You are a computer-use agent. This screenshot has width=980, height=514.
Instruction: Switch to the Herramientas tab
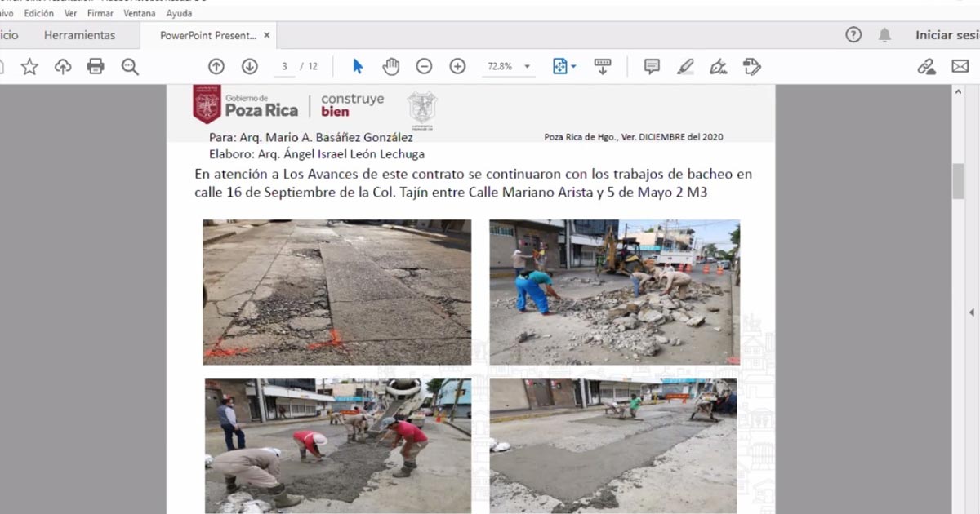coord(80,35)
